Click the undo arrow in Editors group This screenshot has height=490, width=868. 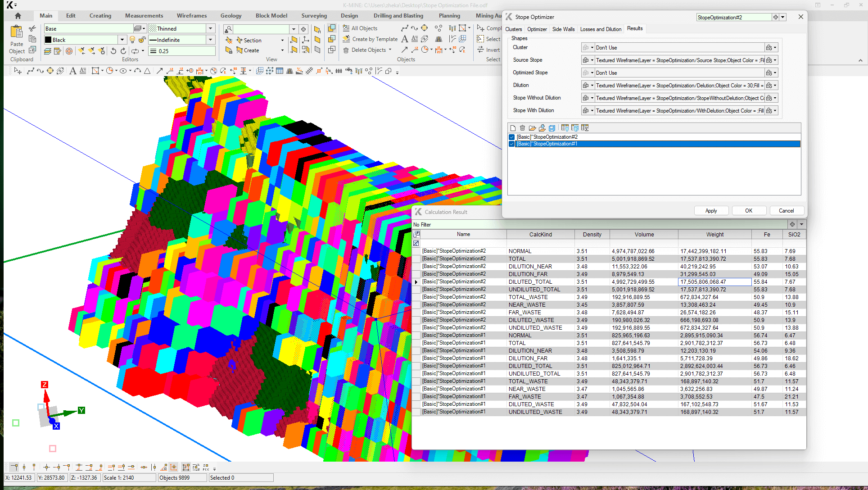coord(113,51)
